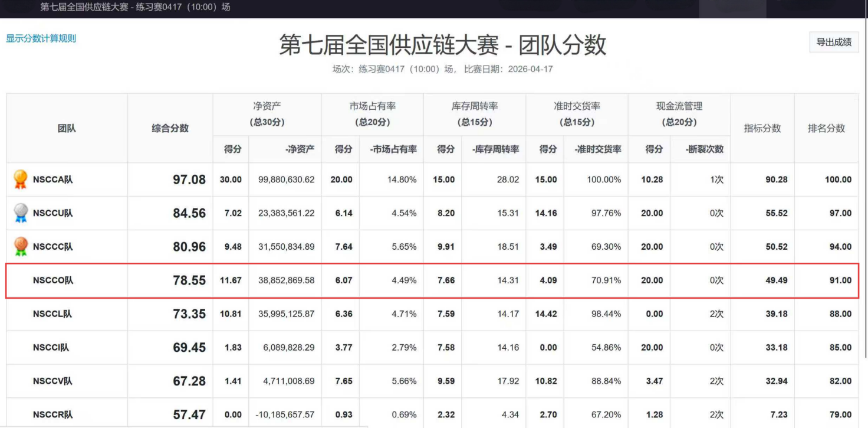Click composite score 78.55
This screenshot has height=428, width=868.
[189, 280]
